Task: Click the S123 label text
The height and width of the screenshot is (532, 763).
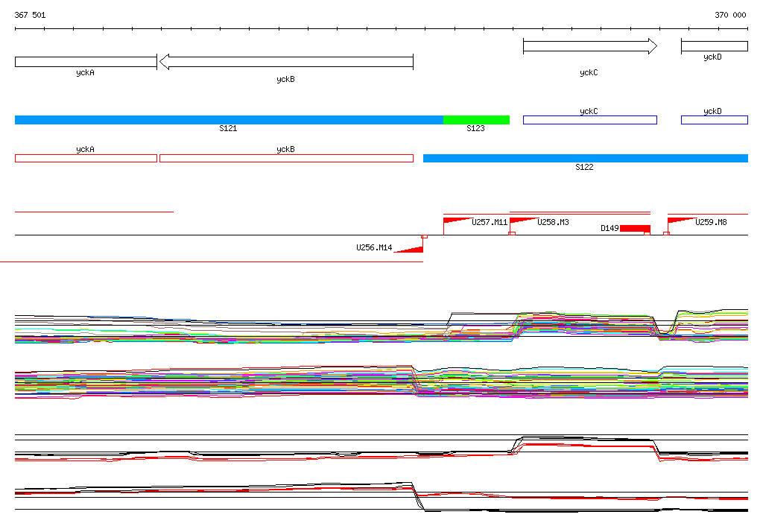Action: click(475, 128)
